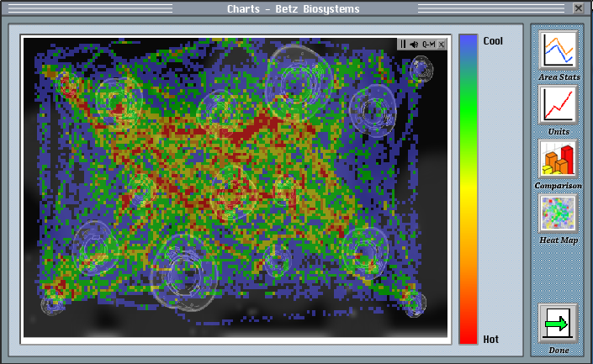Image resolution: width=593 pixels, height=364 pixels.
Task: Click the Charts - Betz Biosystems title bar
Action: coord(293,8)
